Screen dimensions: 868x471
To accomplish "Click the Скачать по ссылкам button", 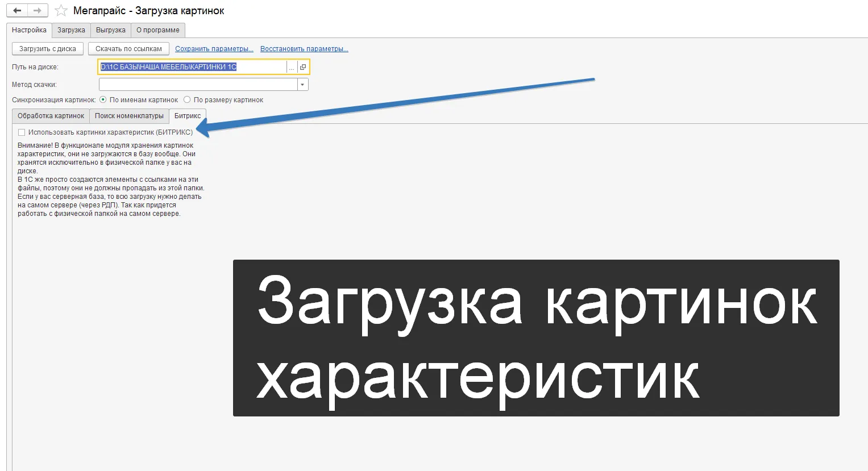I will [x=128, y=49].
